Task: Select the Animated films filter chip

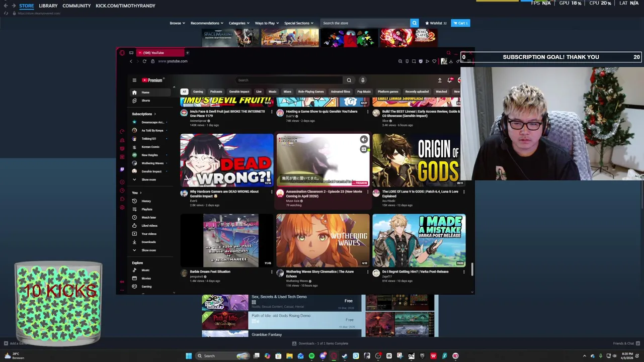Action: coord(340,92)
